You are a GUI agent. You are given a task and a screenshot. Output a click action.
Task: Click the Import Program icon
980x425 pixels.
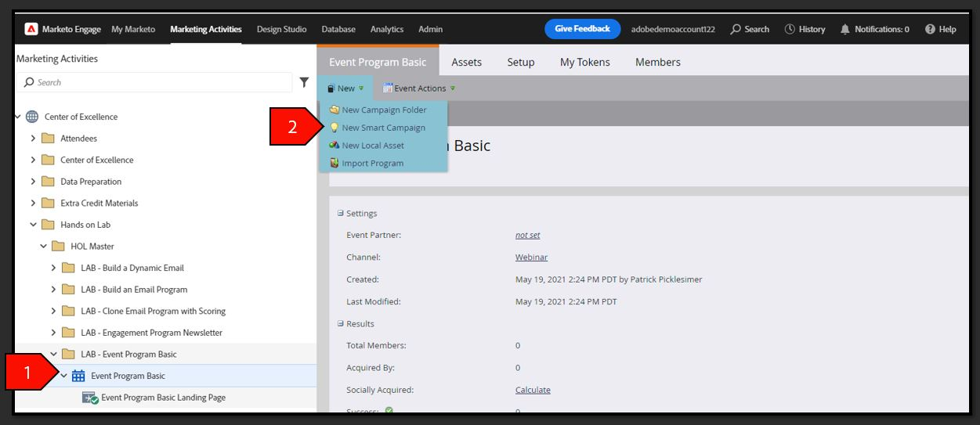click(335, 164)
